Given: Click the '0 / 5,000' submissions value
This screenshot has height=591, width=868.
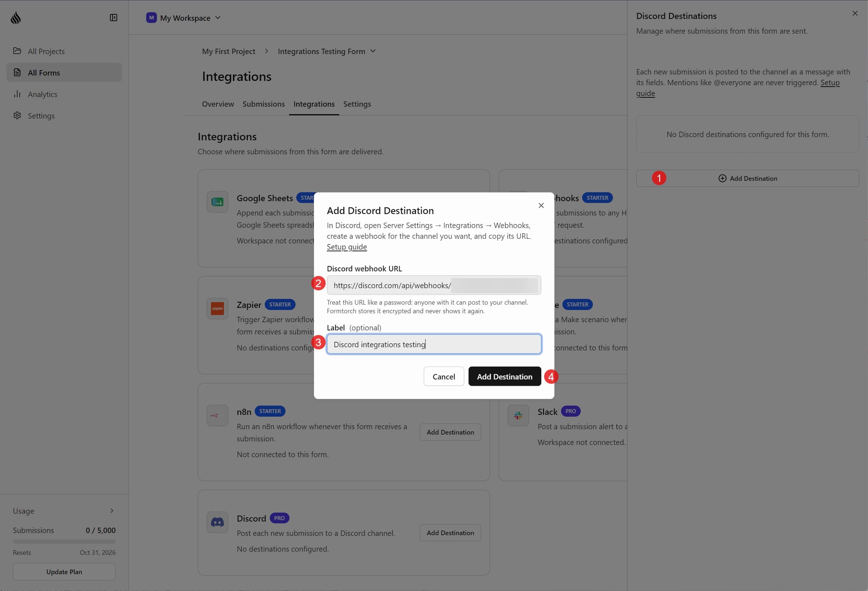Looking at the screenshot, I should tap(100, 530).
